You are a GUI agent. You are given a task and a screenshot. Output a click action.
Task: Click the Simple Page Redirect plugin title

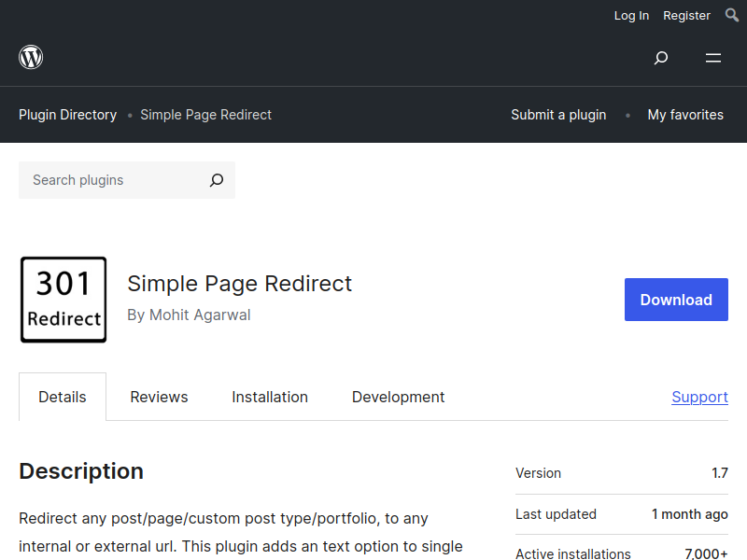pos(239,283)
